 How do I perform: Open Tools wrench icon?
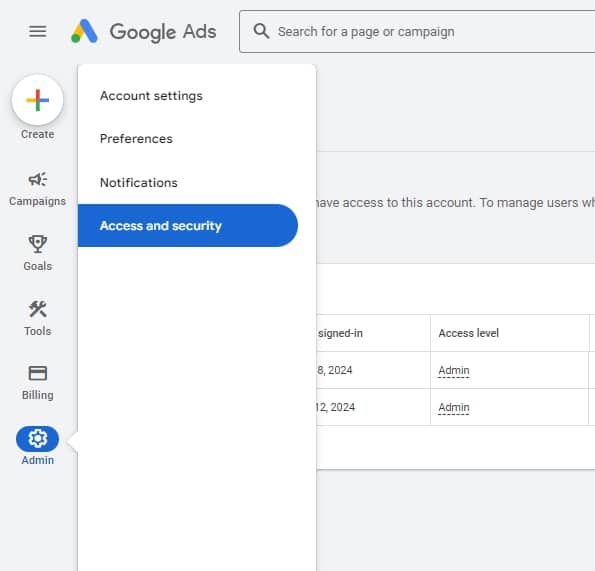coord(38,309)
